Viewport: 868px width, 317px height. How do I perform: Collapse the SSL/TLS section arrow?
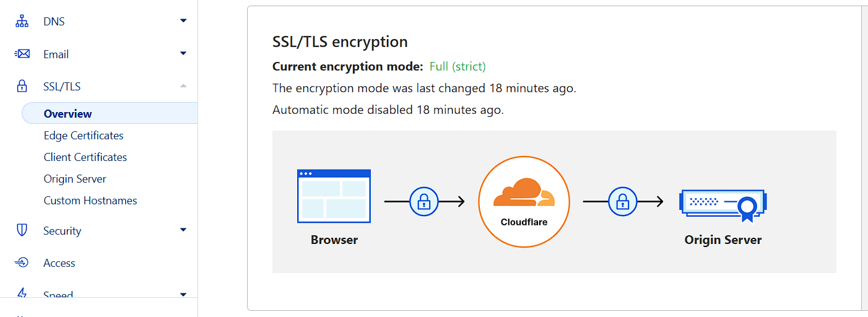pyautogui.click(x=183, y=86)
